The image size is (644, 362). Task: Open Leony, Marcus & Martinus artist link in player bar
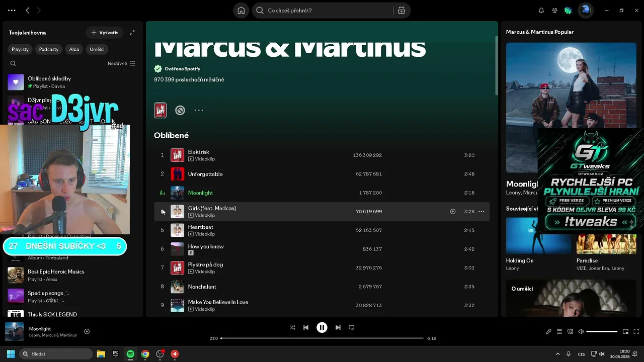pyautogui.click(x=53, y=335)
